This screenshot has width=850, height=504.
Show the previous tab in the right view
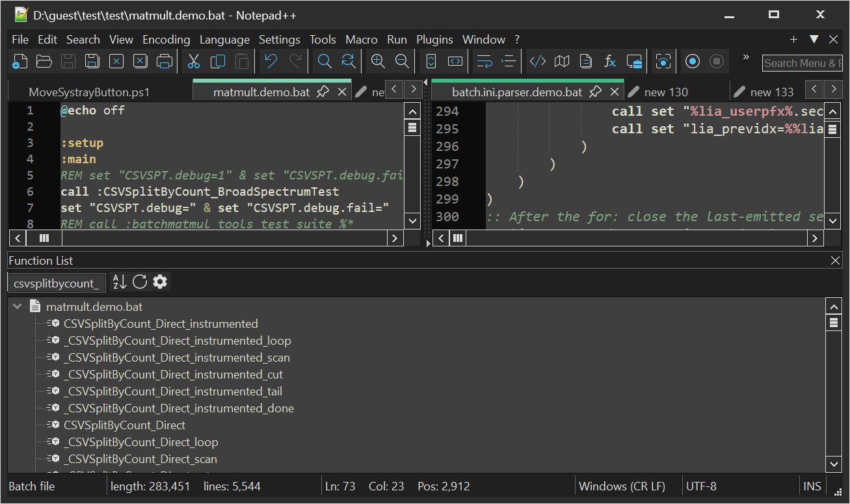[x=815, y=88]
